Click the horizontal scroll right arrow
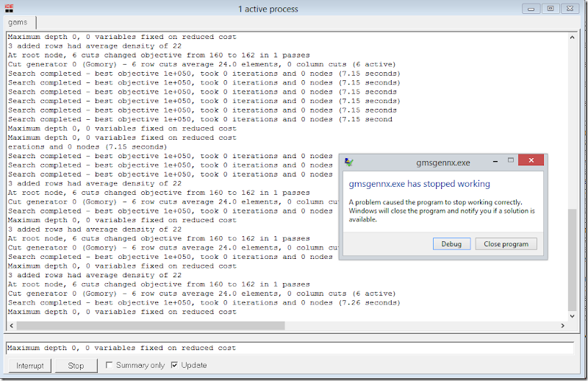Screen dimensions: 588x381 tap(562, 325)
